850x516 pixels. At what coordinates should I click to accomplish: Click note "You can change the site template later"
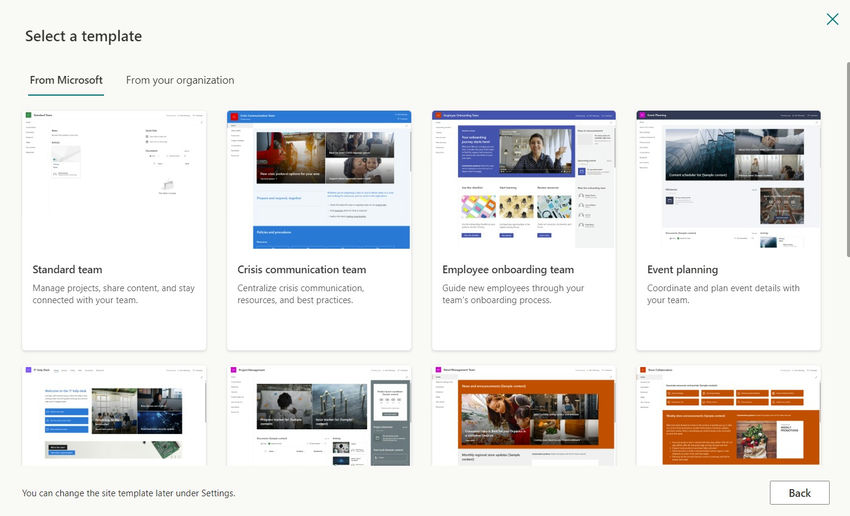pyautogui.click(x=128, y=493)
